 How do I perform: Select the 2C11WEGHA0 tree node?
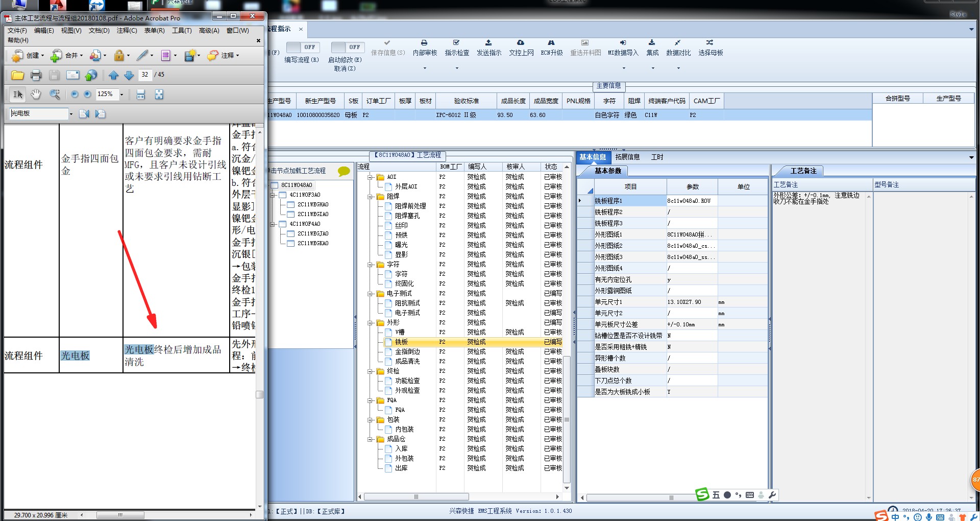click(313, 205)
